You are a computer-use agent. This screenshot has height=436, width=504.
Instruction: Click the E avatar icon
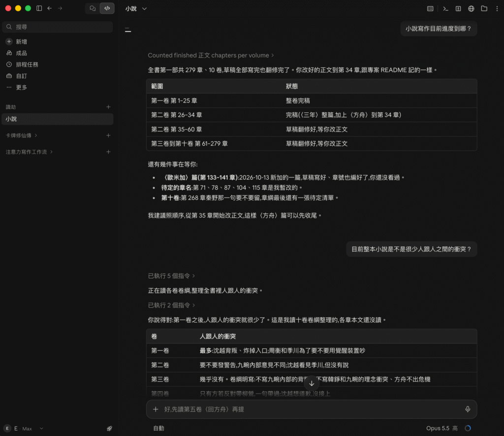(7, 429)
